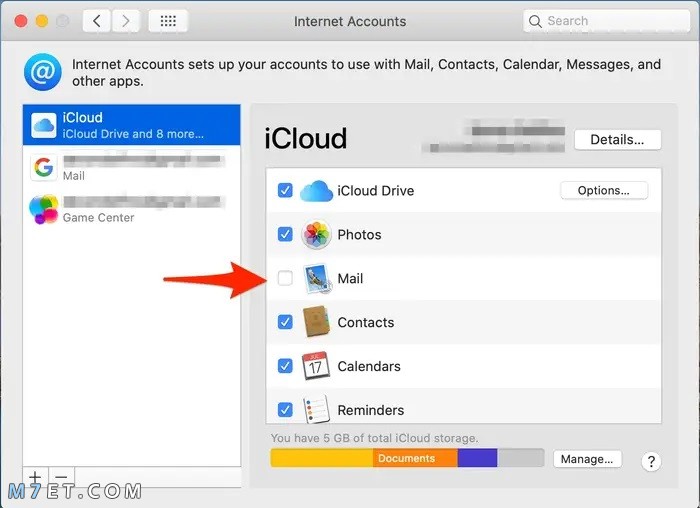Uncheck the Photos checkbox
The image size is (700, 508).
point(285,234)
